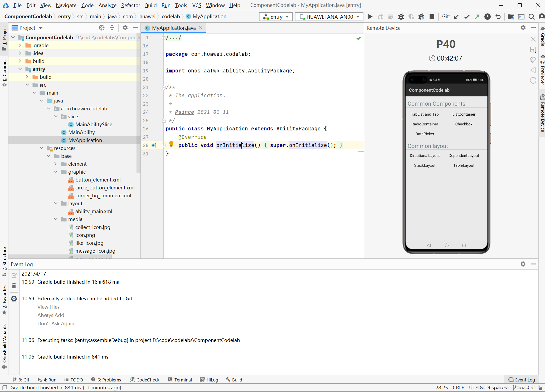Click the View Files link in Event Log

point(48,307)
